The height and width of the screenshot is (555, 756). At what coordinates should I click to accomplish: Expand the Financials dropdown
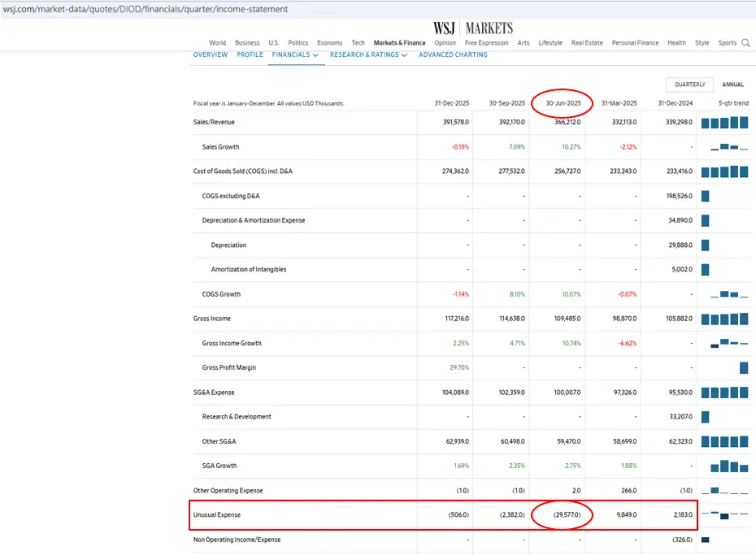[295, 55]
